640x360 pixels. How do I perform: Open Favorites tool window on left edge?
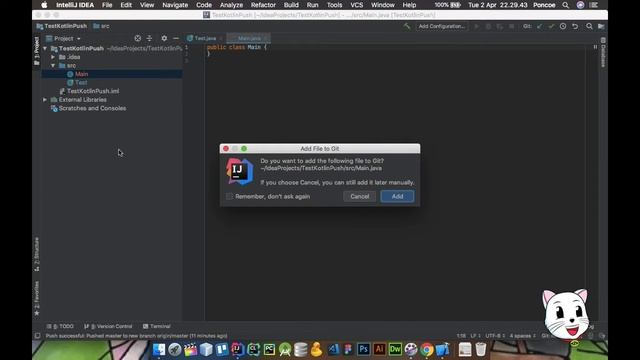tap(37, 298)
